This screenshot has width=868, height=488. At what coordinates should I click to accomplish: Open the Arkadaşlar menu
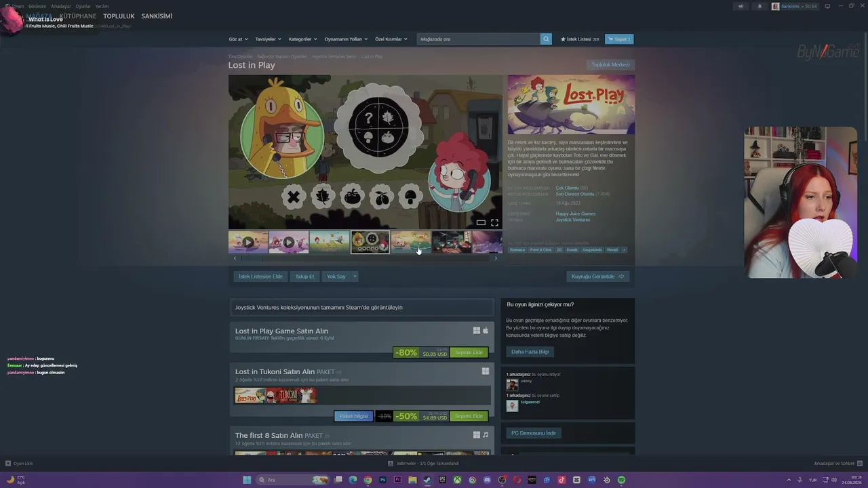tap(61, 6)
